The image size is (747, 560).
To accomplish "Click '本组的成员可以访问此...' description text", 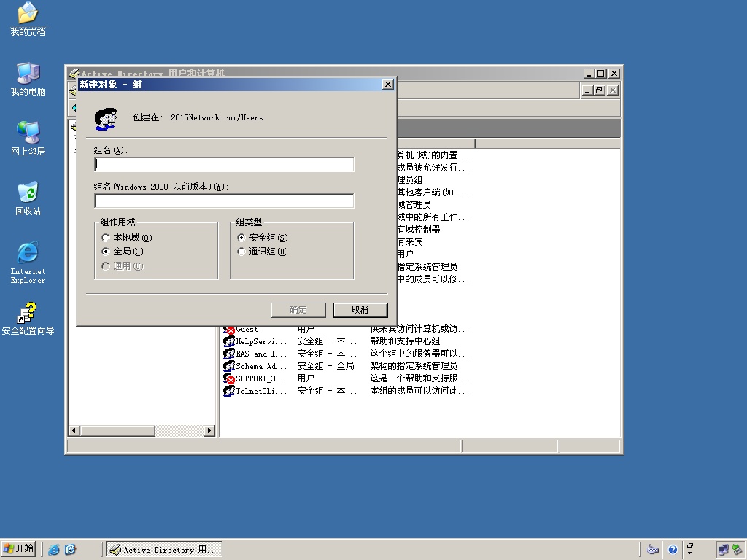I will point(419,391).
